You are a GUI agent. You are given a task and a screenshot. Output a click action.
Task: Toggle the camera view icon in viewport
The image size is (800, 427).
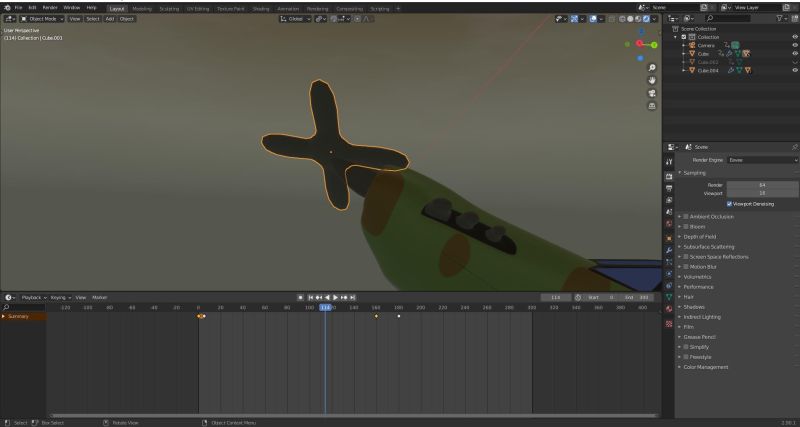click(x=652, y=93)
